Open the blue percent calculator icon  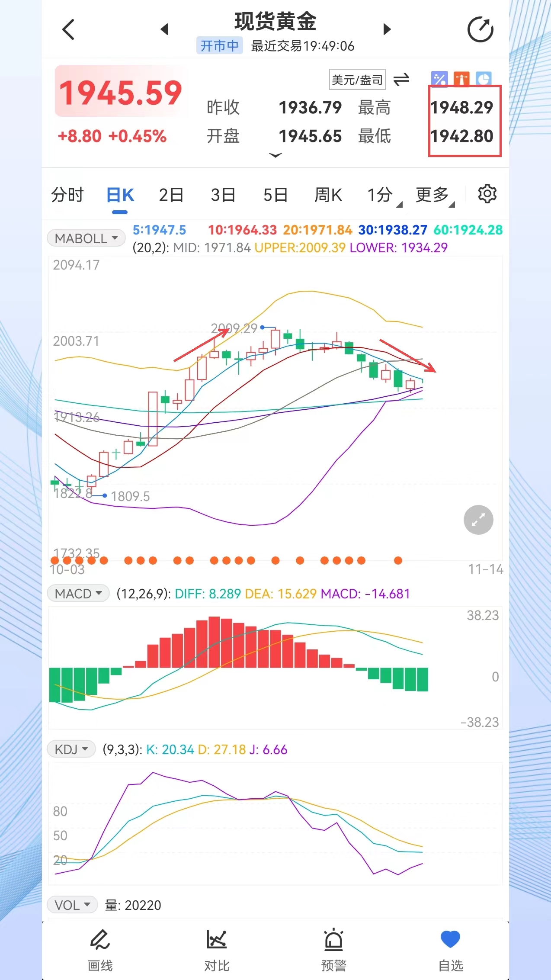(x=439, y=79)
